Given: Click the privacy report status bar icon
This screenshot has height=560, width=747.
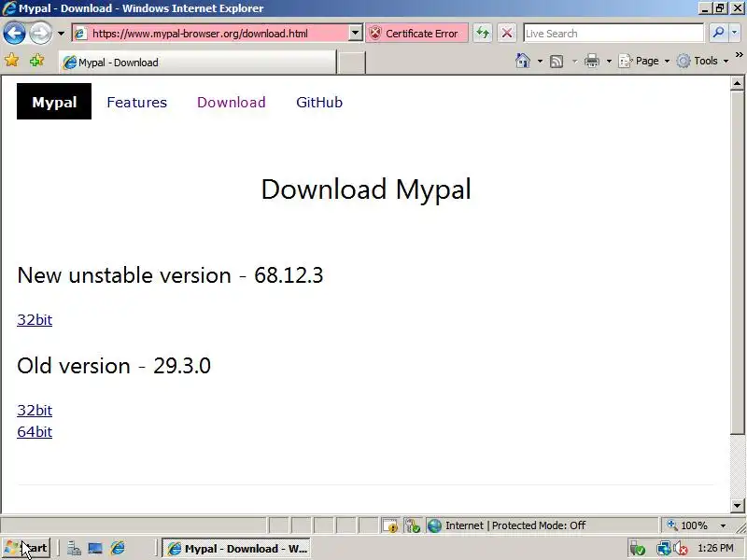Looking at the screenshot, I should [x=390, y=525].
